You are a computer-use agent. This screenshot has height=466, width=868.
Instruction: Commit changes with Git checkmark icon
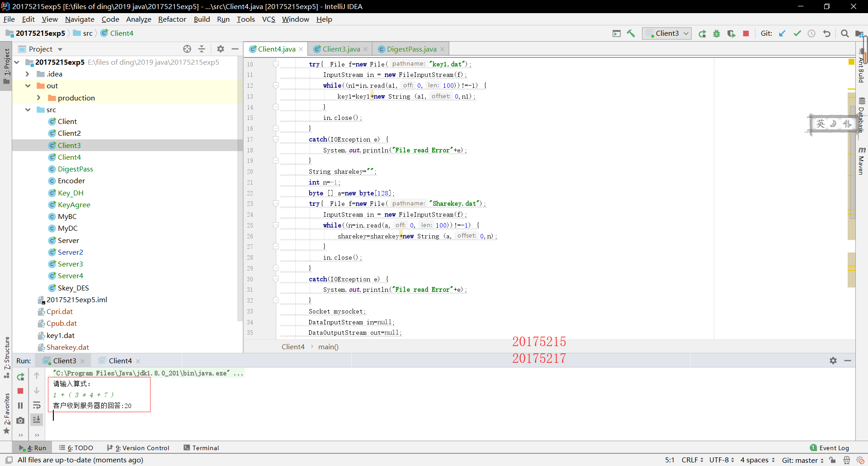(797, 33)
